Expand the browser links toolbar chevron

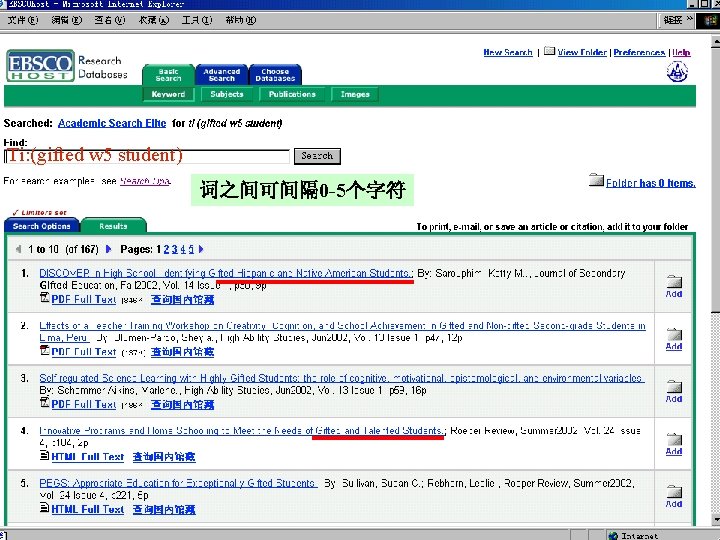click(x=689, y=19)
